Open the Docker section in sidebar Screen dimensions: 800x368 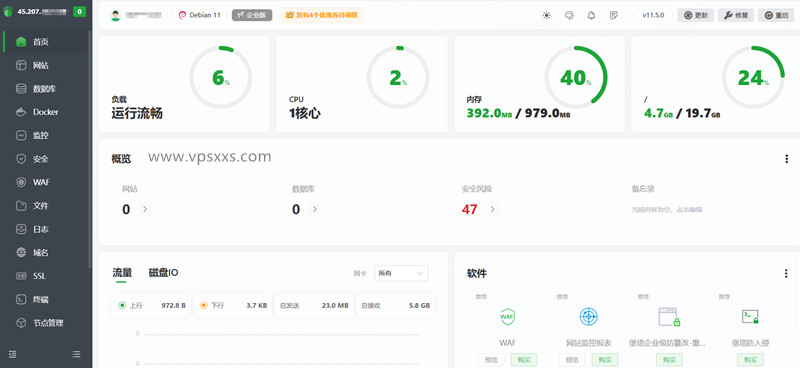point(46,112)
